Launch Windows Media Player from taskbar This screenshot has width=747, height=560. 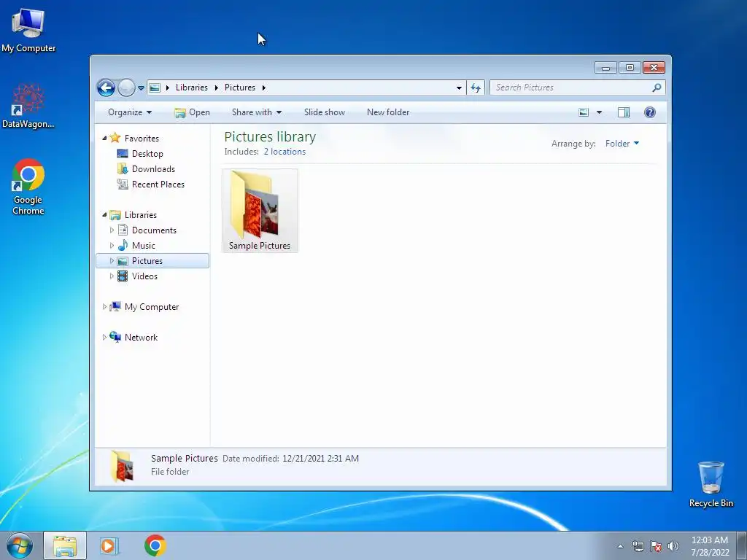coord(109,546)
